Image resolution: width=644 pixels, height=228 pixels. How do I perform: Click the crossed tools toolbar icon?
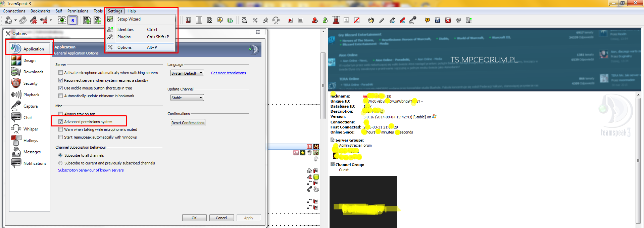click(255, 21)
